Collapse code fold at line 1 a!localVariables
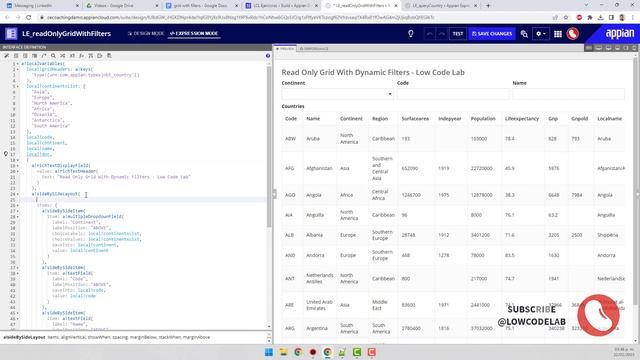Viewport: 640px width, 360px height. 18,64
